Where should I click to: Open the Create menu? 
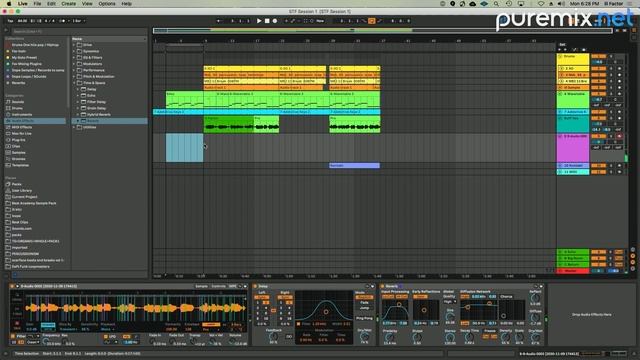coord(69,4)
